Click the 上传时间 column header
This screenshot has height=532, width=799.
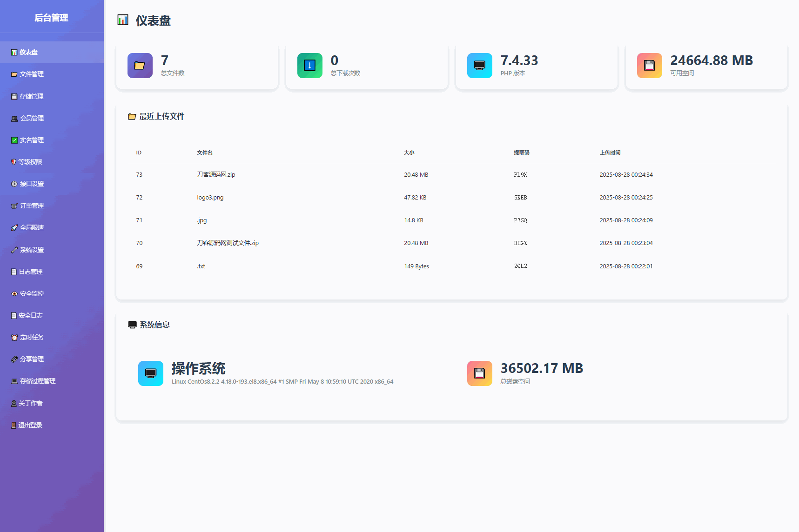pyautogui.click(x=610, y=153)
